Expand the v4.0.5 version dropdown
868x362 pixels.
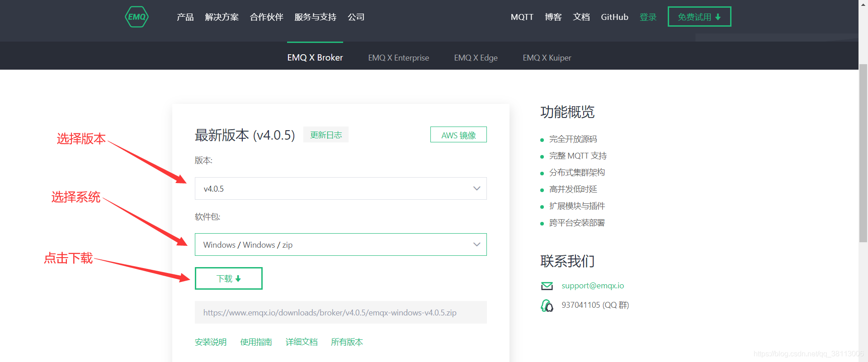pyautogui.click(x=341, y=188)
